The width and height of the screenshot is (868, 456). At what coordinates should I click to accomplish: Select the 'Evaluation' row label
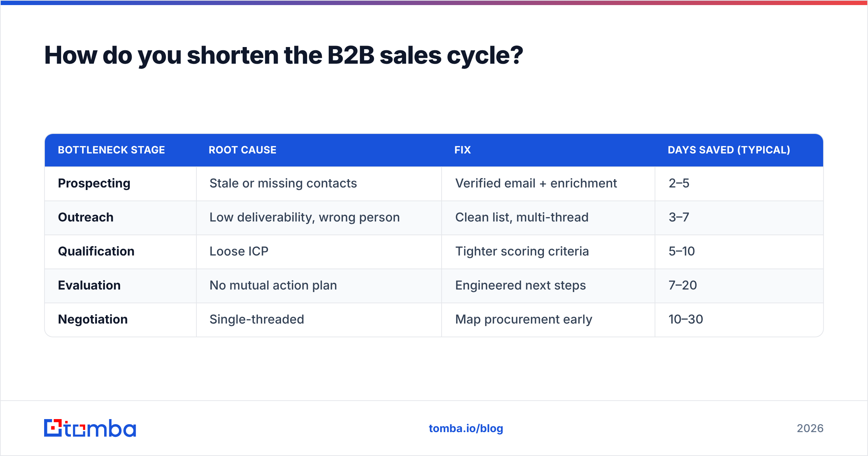pos(89,285)
